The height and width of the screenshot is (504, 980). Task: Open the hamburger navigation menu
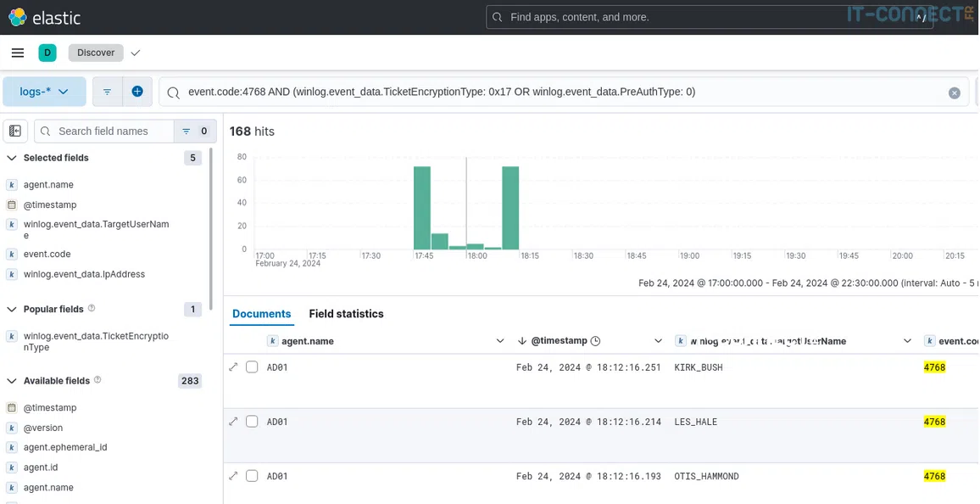click(x=17, y=53)
